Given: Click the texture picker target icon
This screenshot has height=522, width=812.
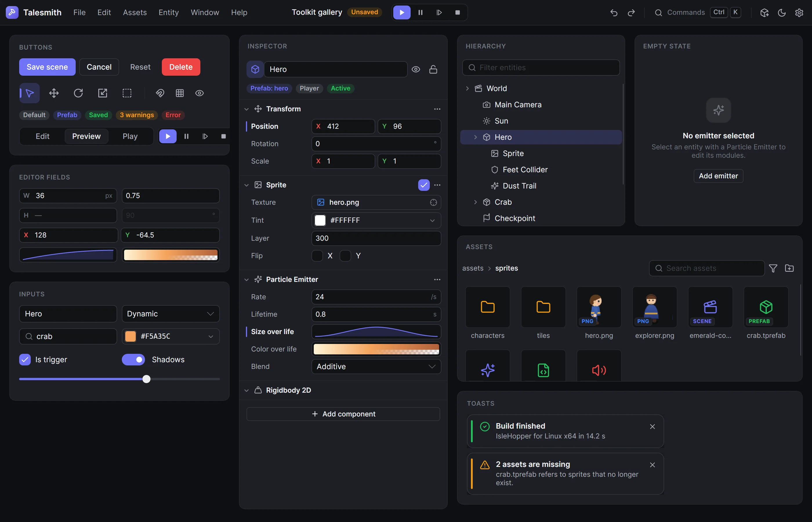Looking at the screenshot, I should [433, 202].
